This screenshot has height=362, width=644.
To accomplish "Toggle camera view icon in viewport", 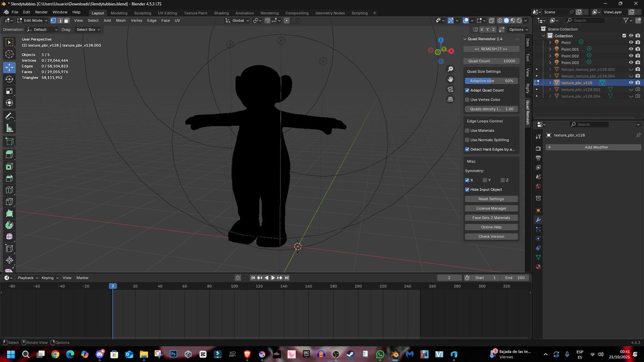I will pyautogui.click(x=451, y=90).
